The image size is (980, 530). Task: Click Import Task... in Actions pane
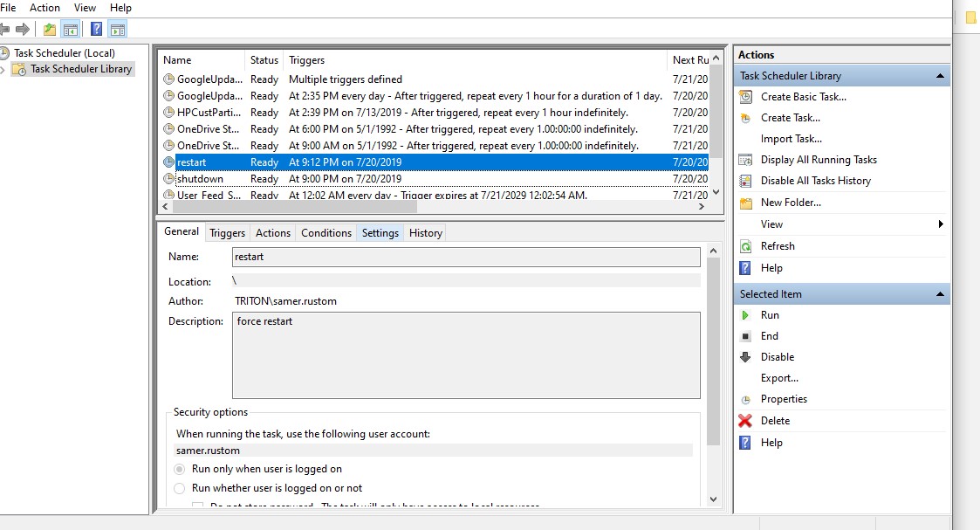tap(792, 139)
